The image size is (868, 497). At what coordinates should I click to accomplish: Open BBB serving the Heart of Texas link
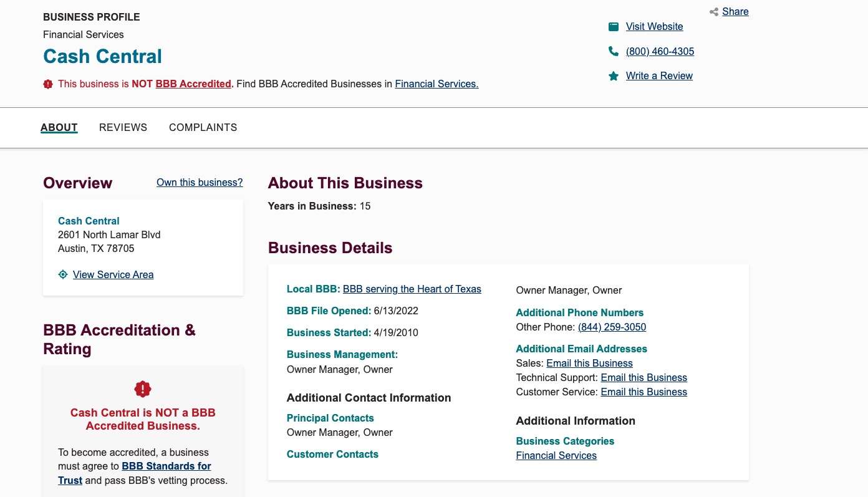click(412, 289)
